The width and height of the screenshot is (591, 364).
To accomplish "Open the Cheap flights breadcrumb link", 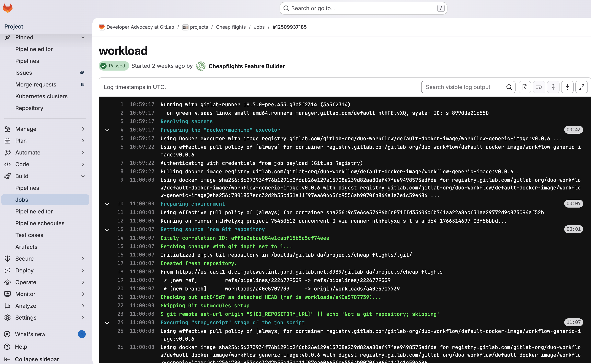I will [x=230, y=27].
